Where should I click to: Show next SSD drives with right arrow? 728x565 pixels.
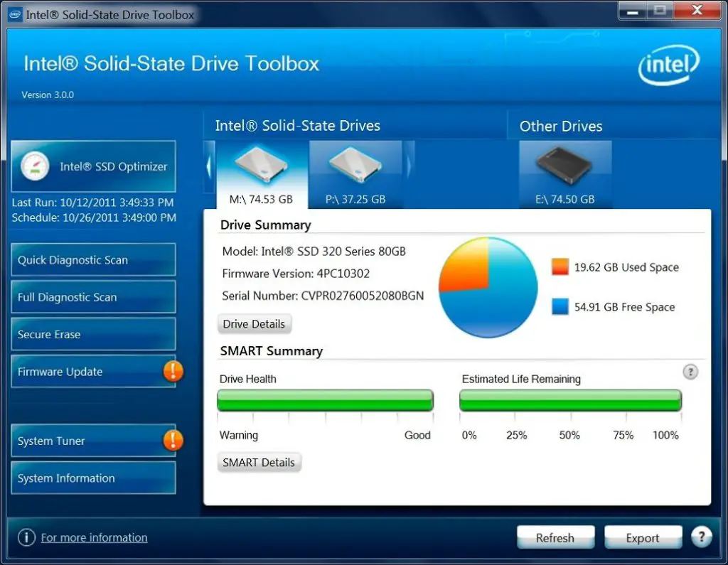pos(409,167)
